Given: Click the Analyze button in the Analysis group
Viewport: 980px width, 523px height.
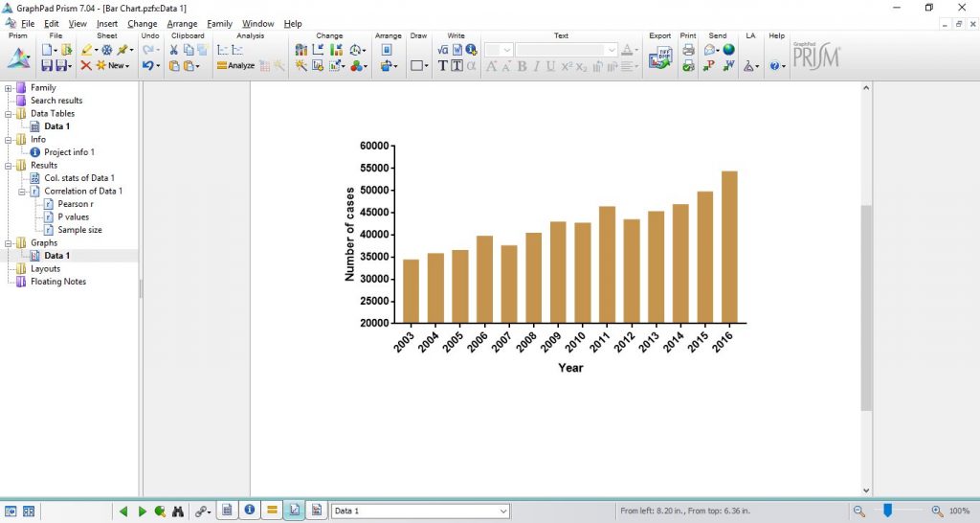Looking at the screenshot, I should (235, 66).
